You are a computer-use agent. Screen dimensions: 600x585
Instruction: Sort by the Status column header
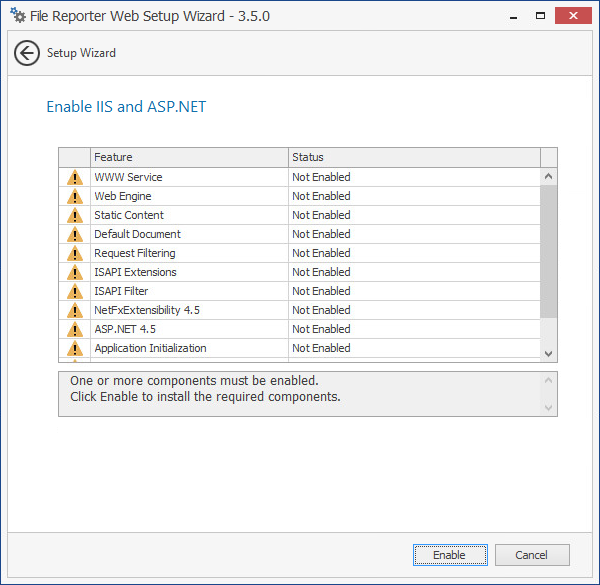413,157
